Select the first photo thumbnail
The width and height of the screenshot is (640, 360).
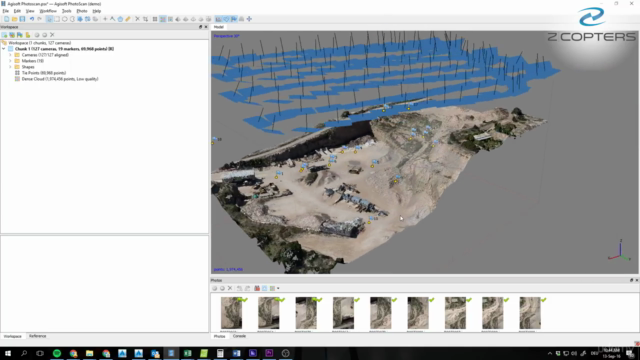tap(231, 313)
